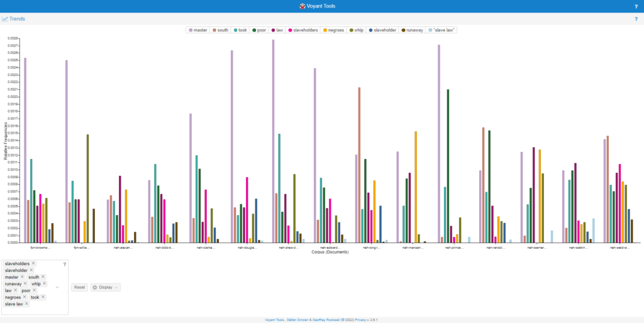This screenshot has width=644, height=323.
Task: Delete the 'whip' term tag
Action: [44, 283]
